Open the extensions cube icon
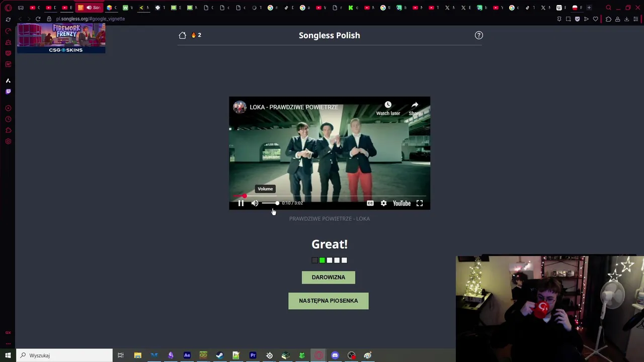 click(608, 19)
